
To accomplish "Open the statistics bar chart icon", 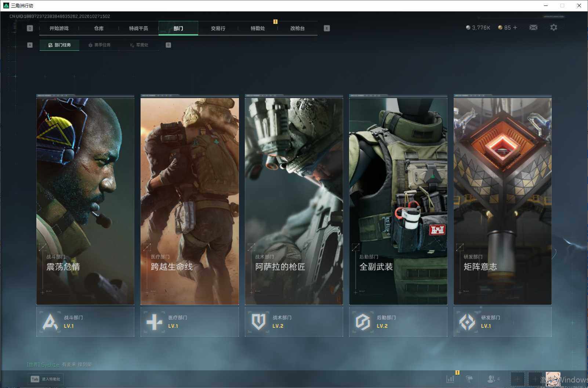I will pyautogui.click(x=450, y=379).
